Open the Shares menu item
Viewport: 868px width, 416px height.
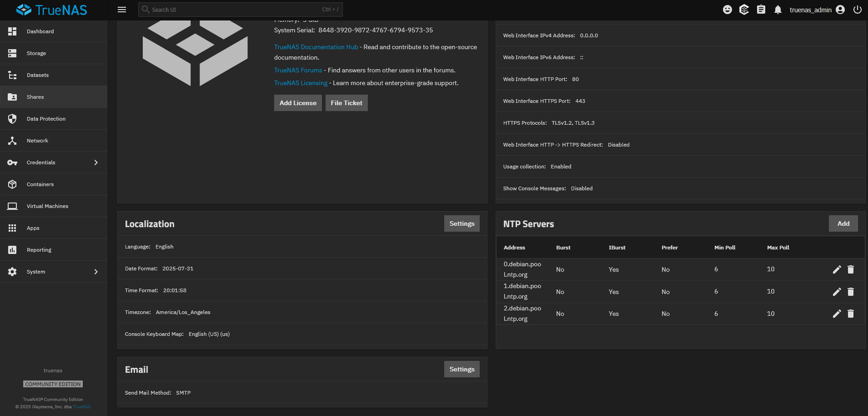[54, 97]
